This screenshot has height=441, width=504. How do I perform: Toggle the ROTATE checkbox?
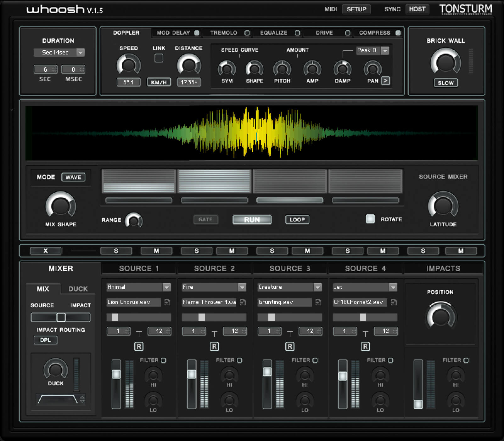[x=370, y=219]
